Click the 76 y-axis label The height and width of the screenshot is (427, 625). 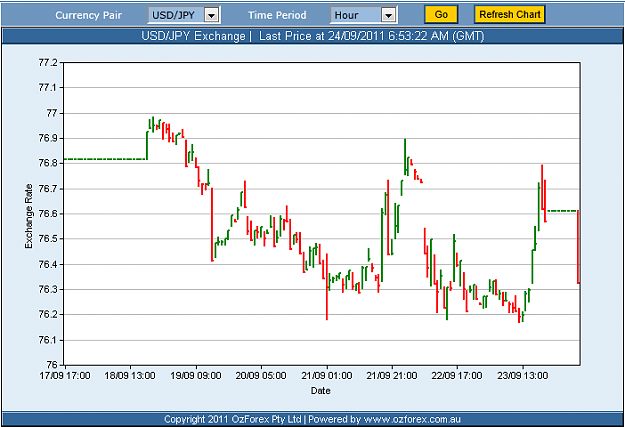point(52,364)
